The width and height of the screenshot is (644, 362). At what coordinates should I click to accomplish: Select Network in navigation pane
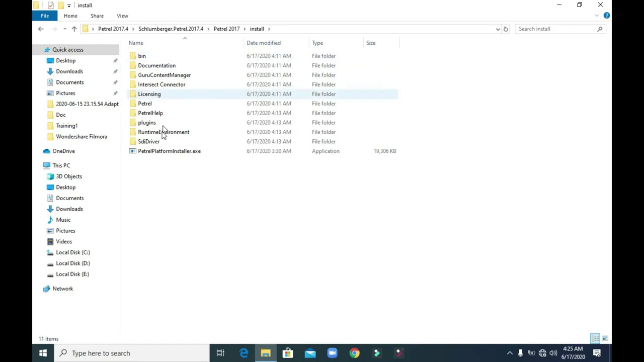click(62, 289)
